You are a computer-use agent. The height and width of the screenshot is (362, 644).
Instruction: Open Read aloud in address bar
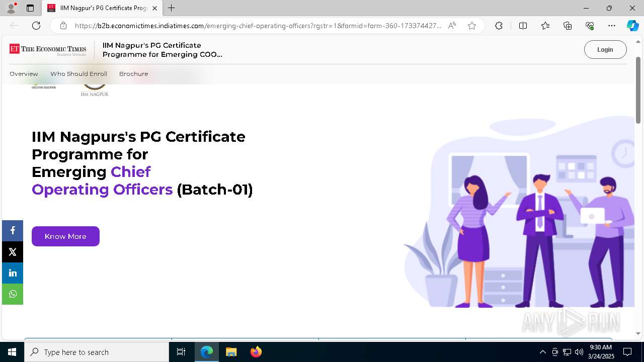(452, 26)
